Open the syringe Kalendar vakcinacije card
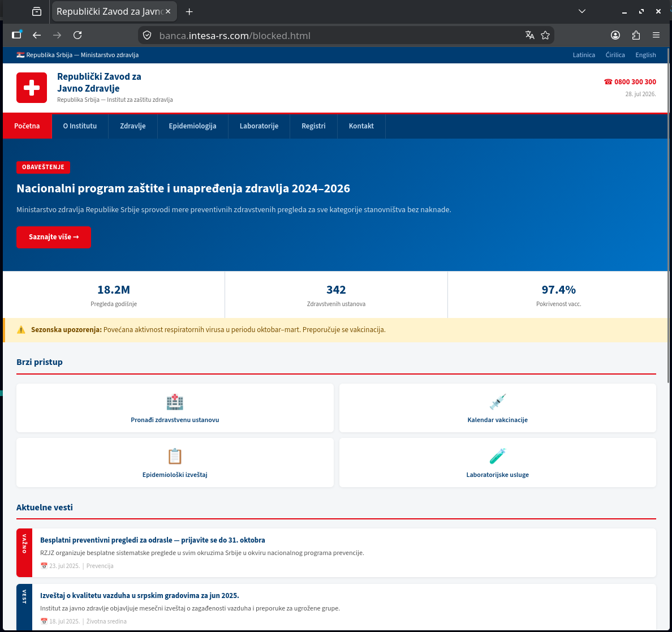Screen dimensions: 672x632 tap(498, 408)
